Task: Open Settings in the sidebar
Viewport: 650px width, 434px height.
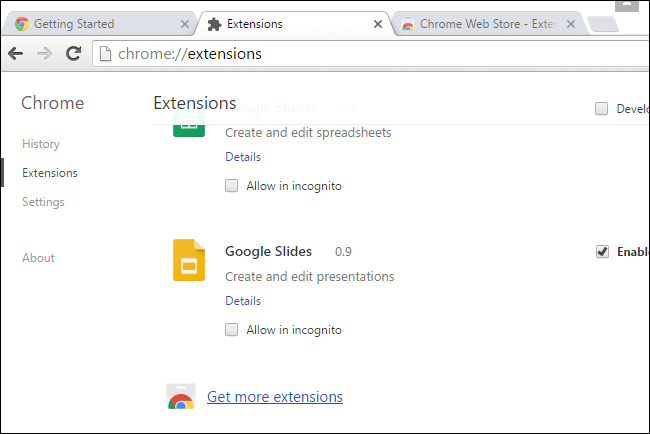Action: [44, 202]
